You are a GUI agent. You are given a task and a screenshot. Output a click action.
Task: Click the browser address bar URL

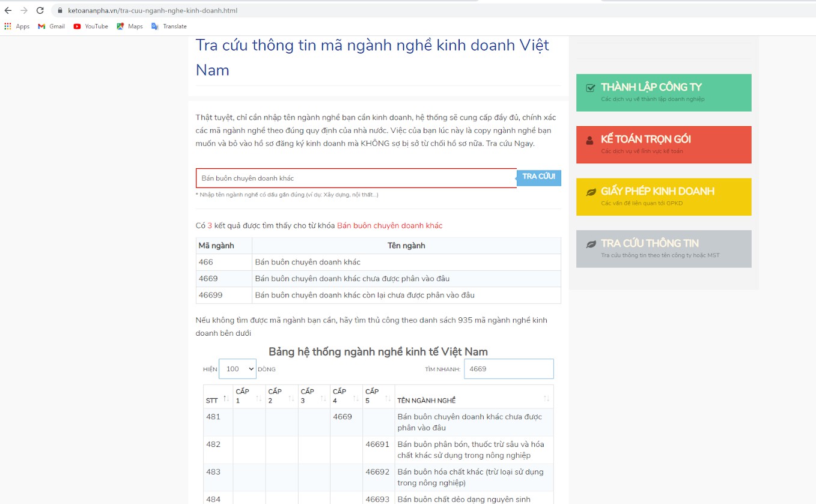point(156,11)
